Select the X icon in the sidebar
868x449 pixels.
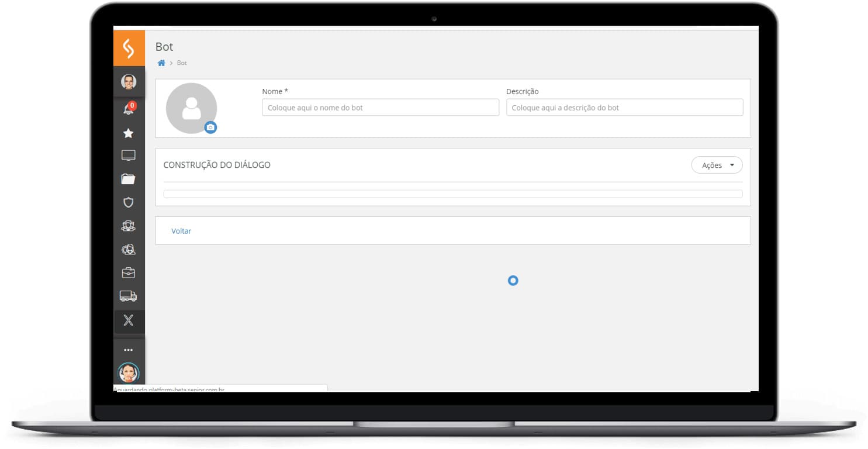pos(129,320)
